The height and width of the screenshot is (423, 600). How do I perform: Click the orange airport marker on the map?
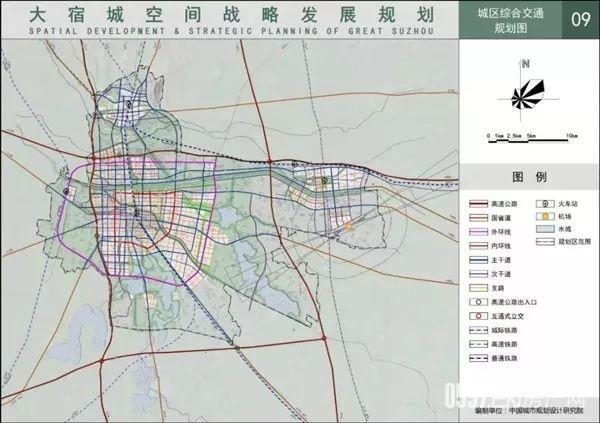pyautogui.click(x=348, y=227)
